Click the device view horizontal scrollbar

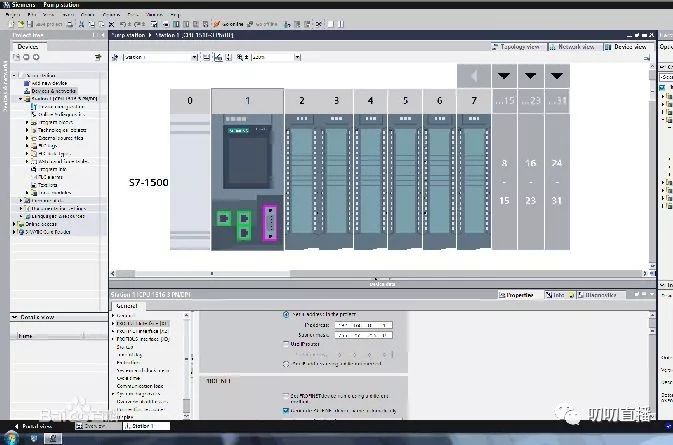[x=380, y=273]
